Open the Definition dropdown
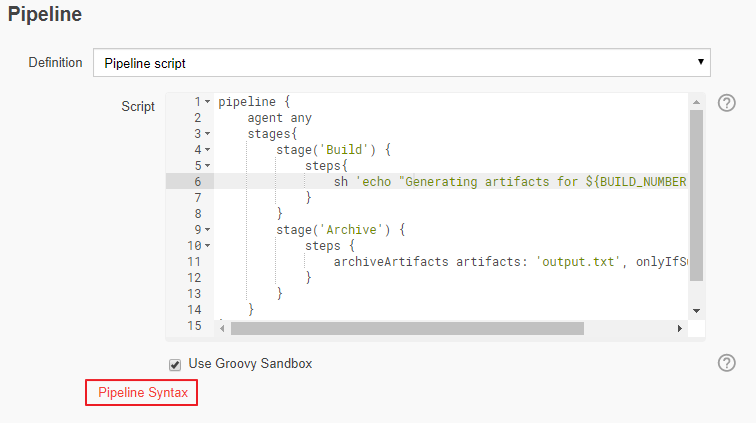The image size is (756, 423). tap(401, 63)
